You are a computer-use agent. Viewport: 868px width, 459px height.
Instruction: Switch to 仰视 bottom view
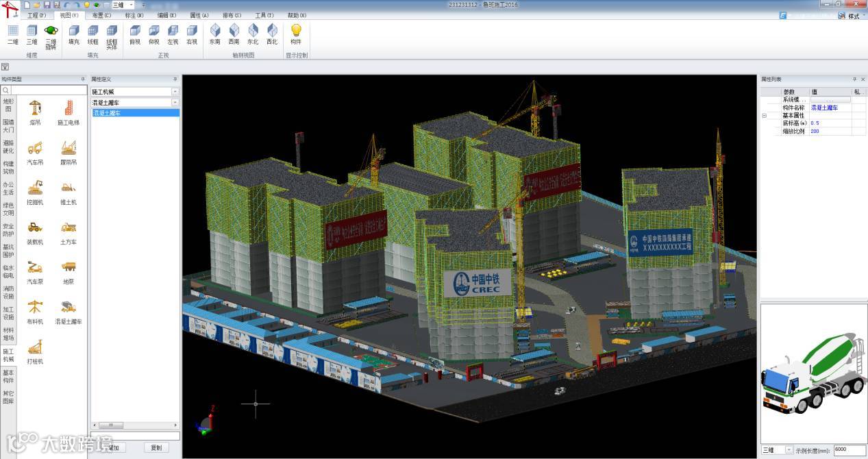click(154, 35)
